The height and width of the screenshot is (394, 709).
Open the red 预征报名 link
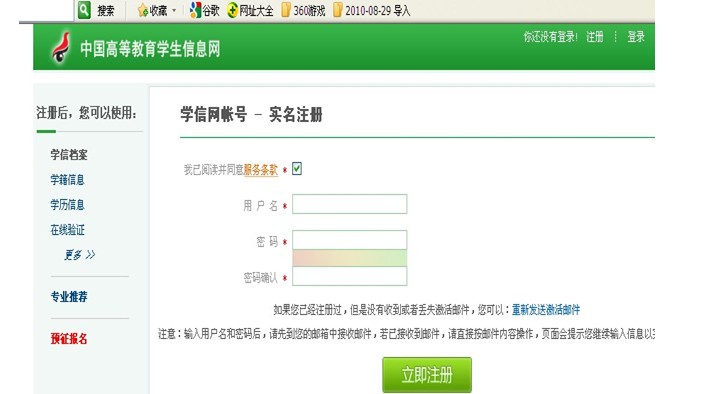point(69,338)
